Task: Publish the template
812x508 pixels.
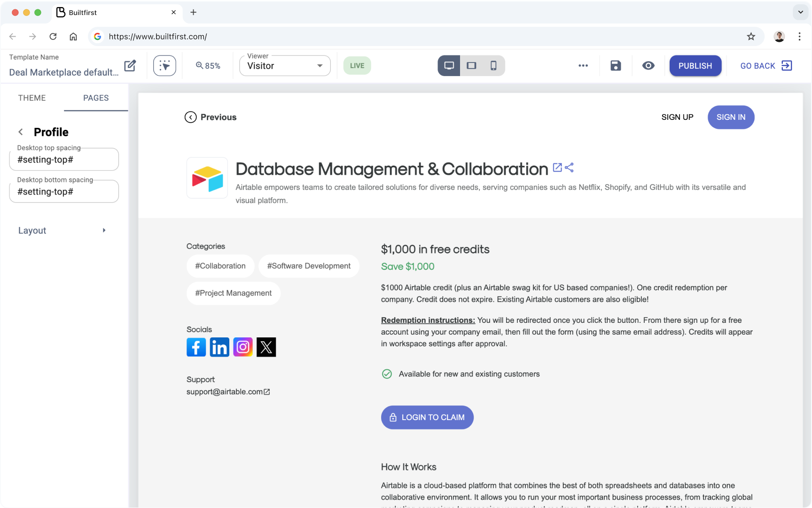Action: click(x=695, y=66)
